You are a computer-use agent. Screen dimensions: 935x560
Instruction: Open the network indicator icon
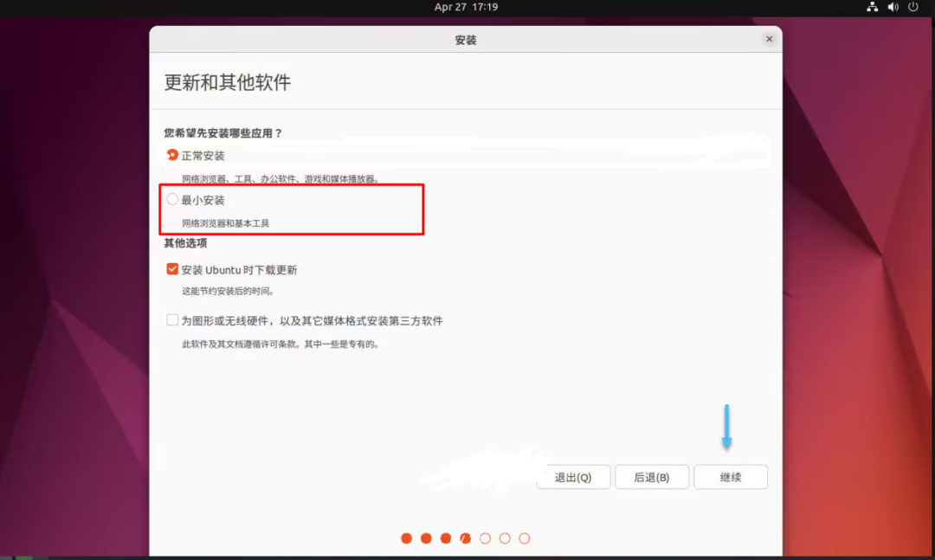pos(872,7)
